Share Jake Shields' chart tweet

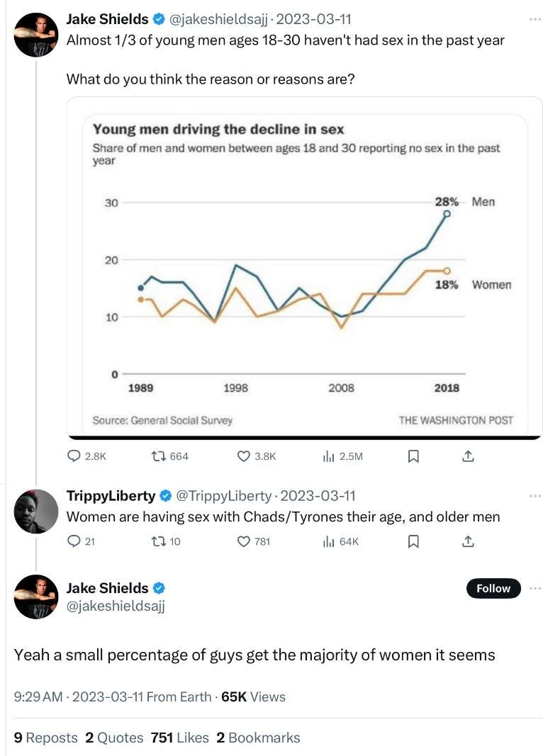[x=468, y=456]
